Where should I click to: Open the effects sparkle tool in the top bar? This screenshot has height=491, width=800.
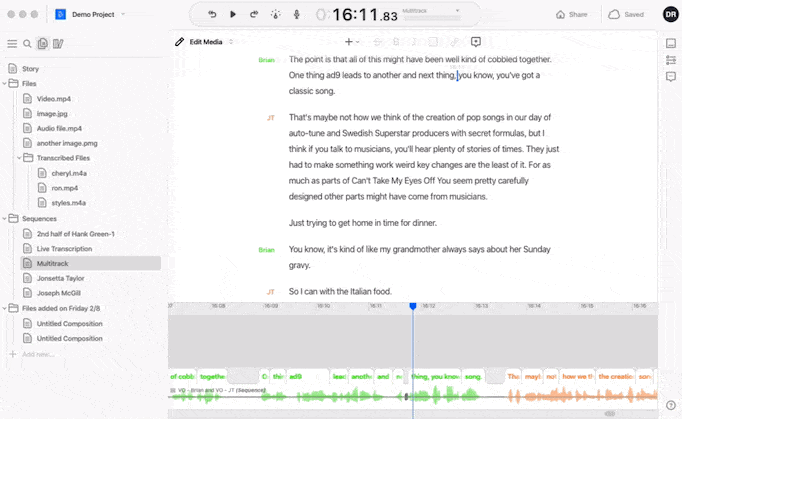point(276,14)
